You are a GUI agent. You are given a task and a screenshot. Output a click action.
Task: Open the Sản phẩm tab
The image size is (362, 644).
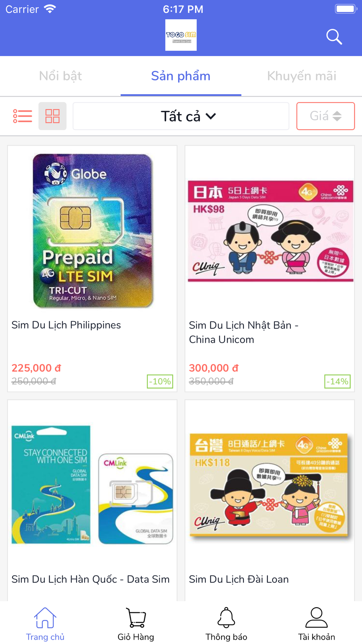(181, 76)
